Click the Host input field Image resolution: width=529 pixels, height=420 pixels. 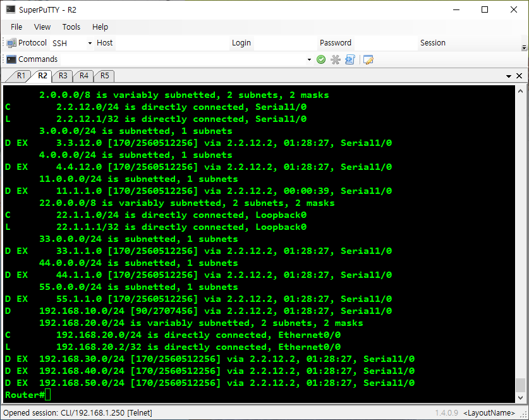(x=172, y=43)
